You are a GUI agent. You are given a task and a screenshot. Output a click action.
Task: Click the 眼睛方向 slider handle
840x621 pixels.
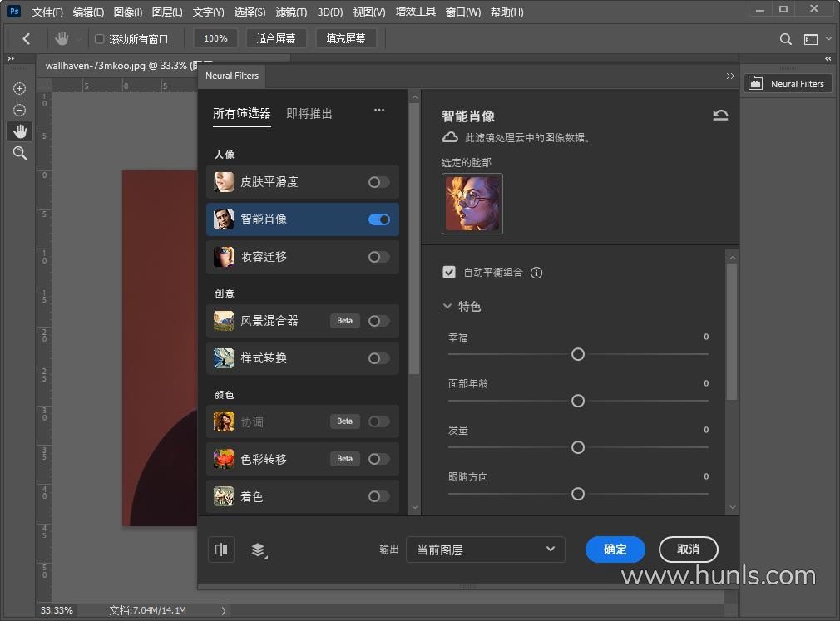pyautogui.click(x=577, y=494)
